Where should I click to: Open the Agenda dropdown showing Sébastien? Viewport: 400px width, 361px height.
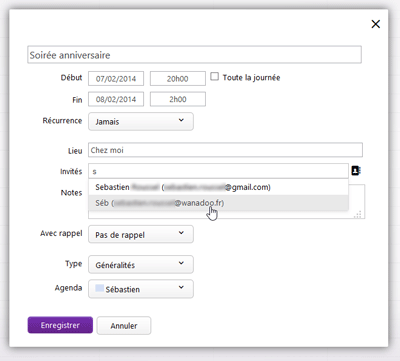(x=141, y=289)
